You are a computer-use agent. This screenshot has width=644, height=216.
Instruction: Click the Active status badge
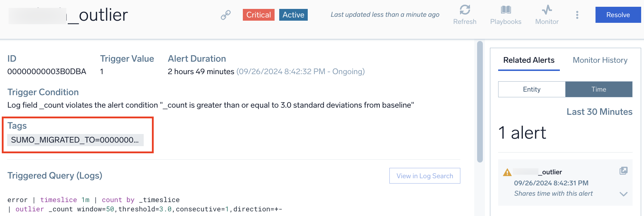point(293,15)
